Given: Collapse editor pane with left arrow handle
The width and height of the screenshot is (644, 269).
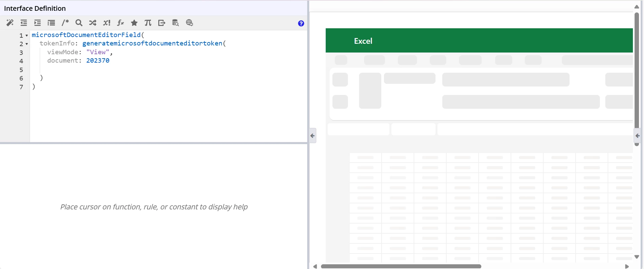Looking at the screenshot, I should click(x=313, y=136).
